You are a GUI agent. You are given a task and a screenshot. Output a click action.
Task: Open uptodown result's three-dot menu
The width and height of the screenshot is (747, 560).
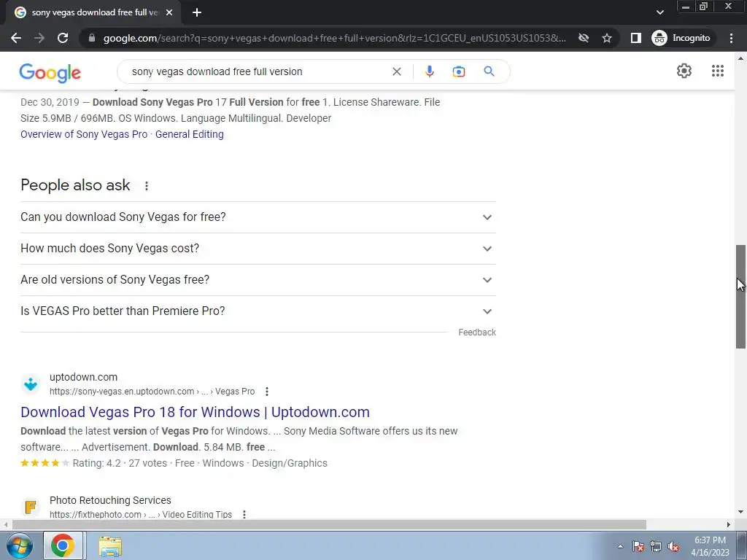point(267,392)
